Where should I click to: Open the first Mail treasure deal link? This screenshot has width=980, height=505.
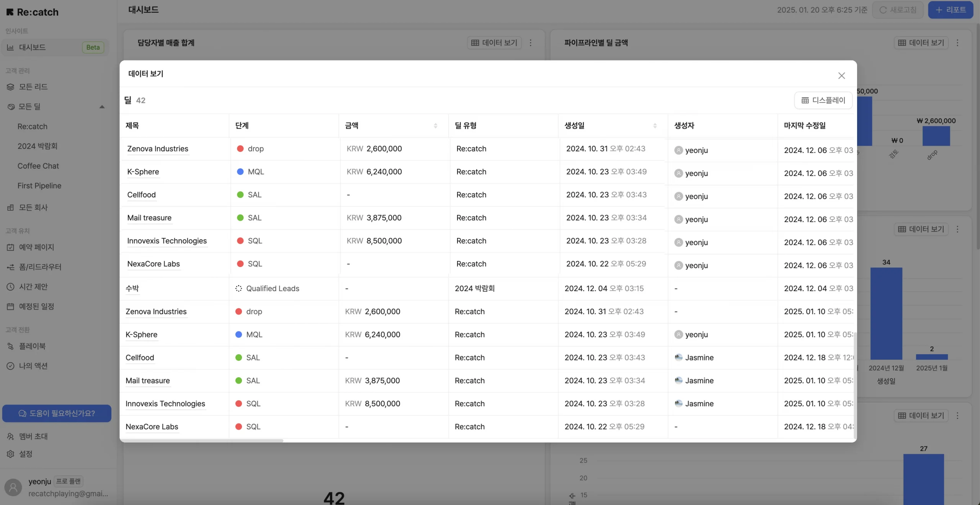pyautogui.click(x=149, y=218)
